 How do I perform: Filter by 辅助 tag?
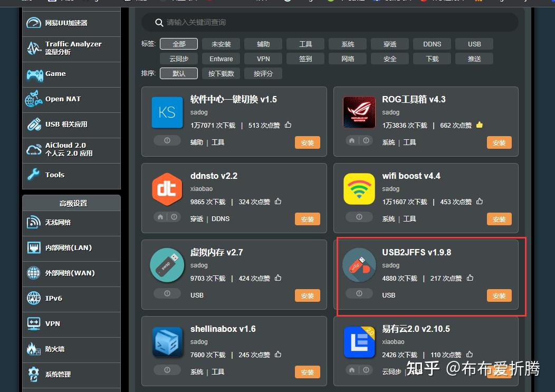(263, 44)
